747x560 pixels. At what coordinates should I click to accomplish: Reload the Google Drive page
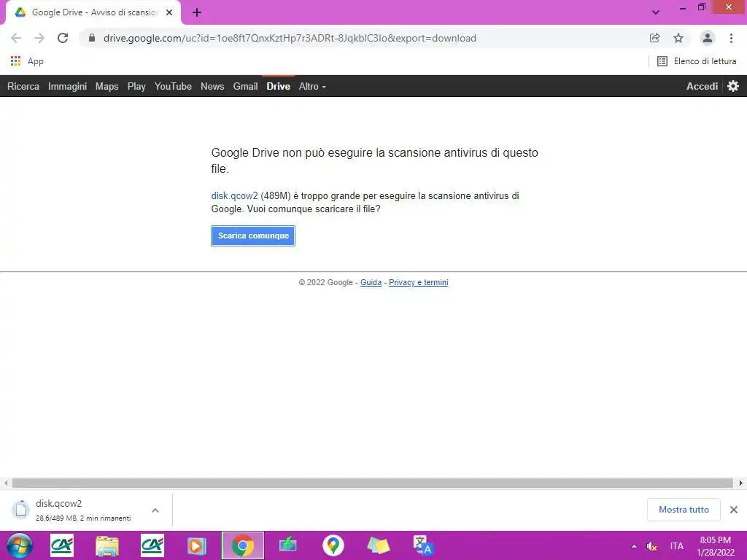click(63, 38)
